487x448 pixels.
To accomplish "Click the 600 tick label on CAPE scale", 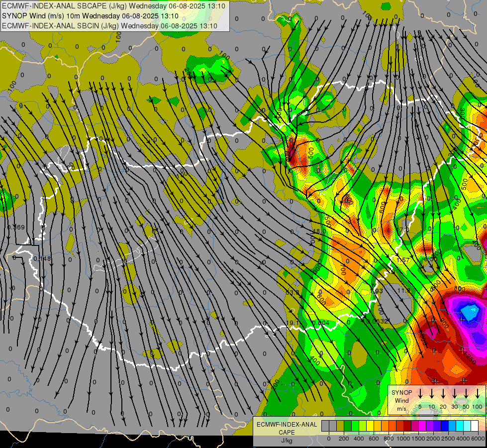I will pos(374,439).
